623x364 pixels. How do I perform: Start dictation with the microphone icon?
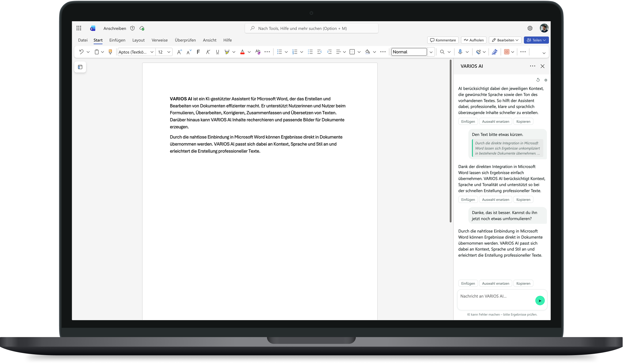tap(460, 52)
